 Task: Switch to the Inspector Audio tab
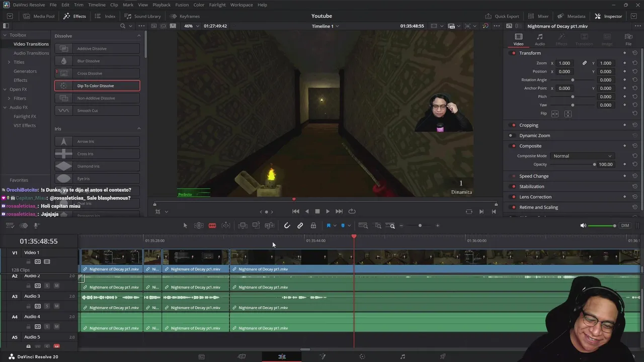click(539, 39)
